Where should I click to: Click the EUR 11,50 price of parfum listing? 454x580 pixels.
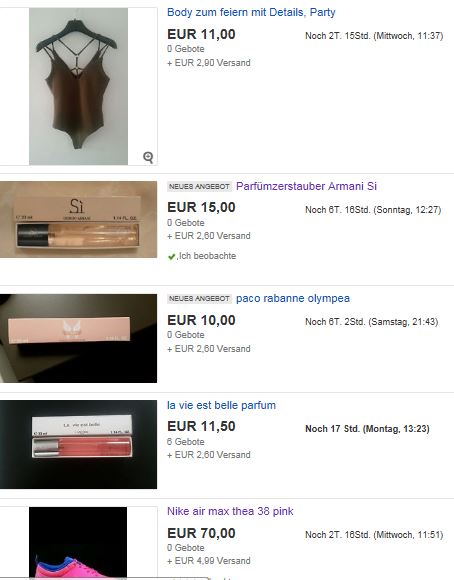pos(201,426)
